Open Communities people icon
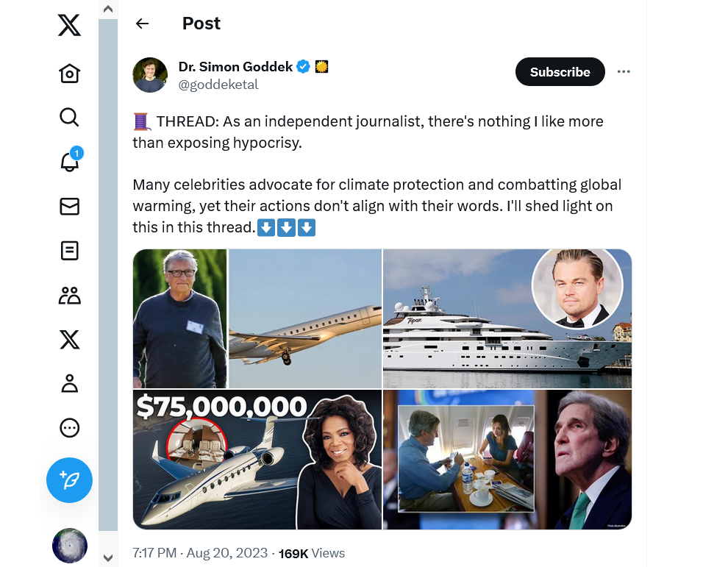 (69, 296)
